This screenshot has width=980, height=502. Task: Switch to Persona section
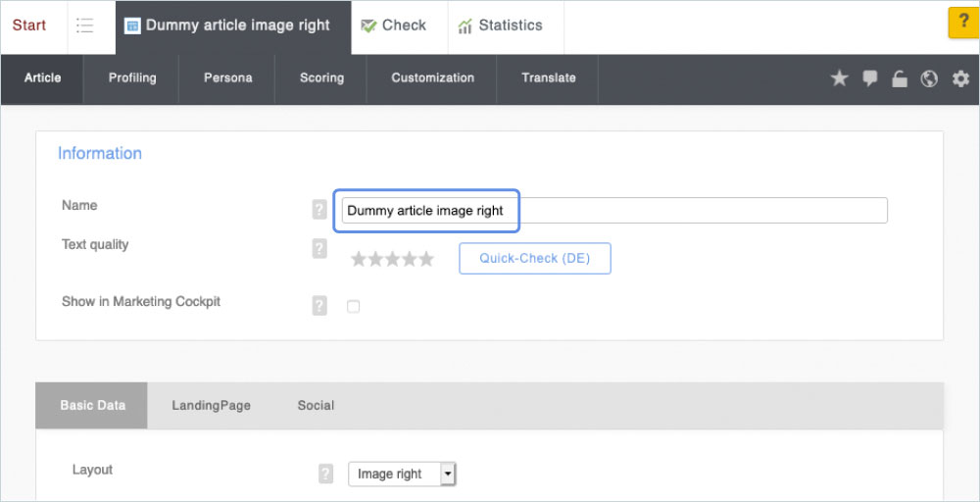pyautogui.click(x=227, y=78)
